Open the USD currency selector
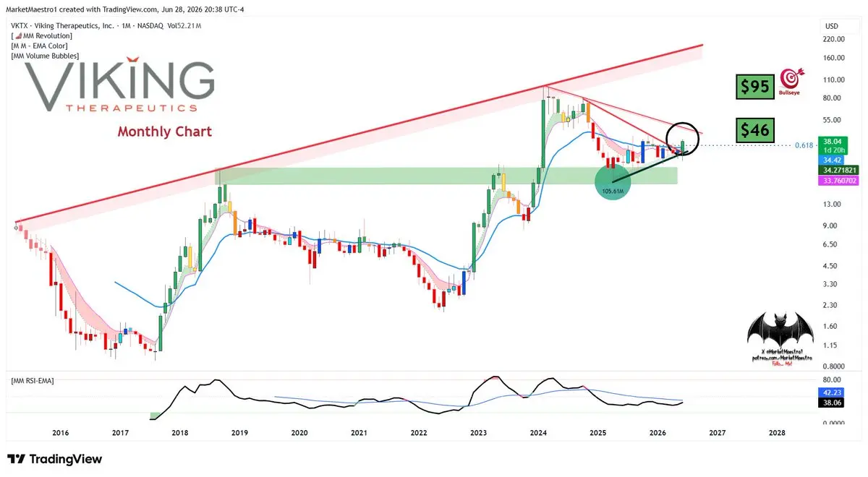The image size is (868, 477). point(830,26)
